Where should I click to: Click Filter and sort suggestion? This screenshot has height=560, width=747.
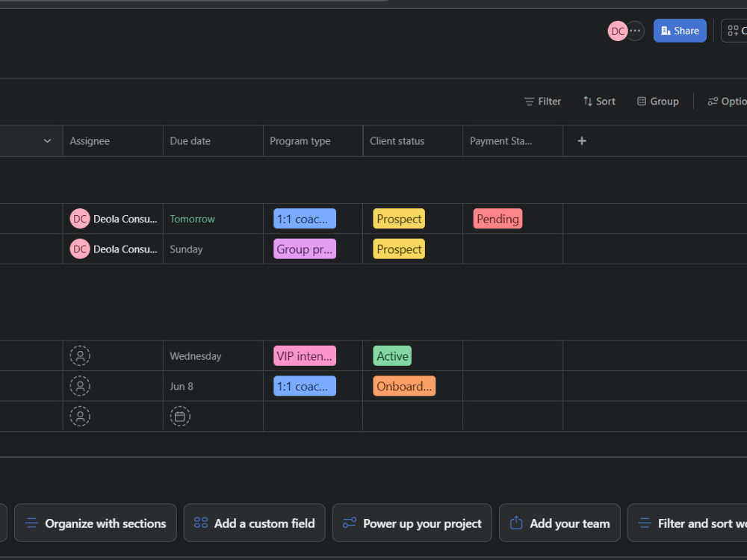pyautogui.click(x=687, y=523)
